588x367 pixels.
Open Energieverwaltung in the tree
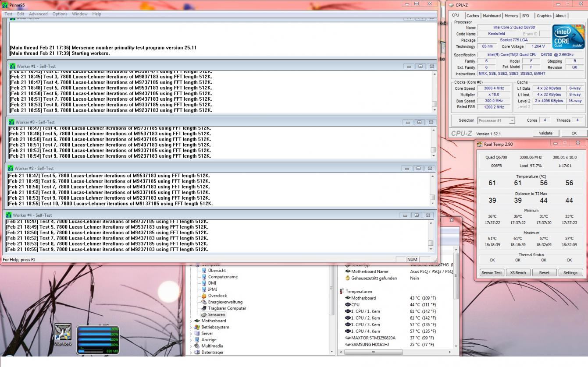click(x=225, y=302)
